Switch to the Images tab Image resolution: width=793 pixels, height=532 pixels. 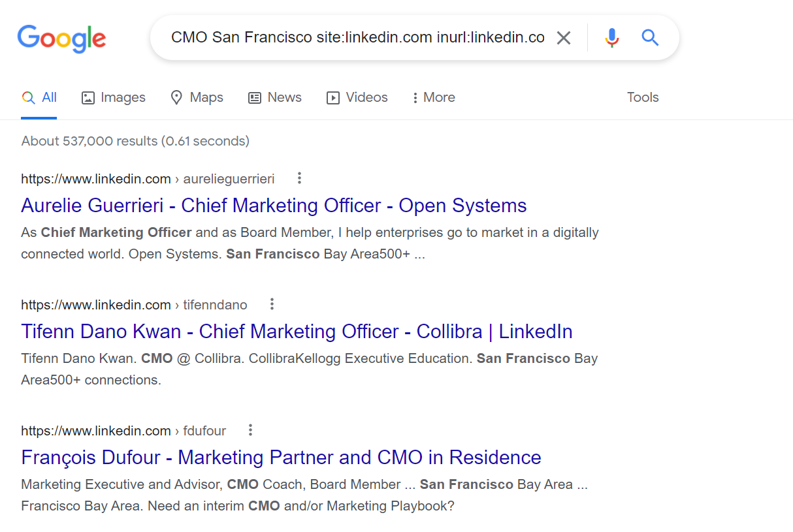[x=113, y=97]
